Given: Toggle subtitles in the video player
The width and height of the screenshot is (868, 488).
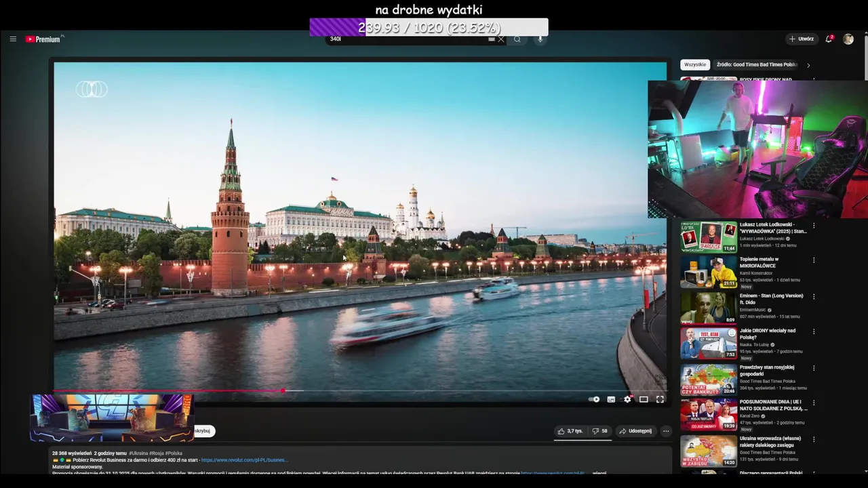Looking at the screenshot, I should coord(611,399).
